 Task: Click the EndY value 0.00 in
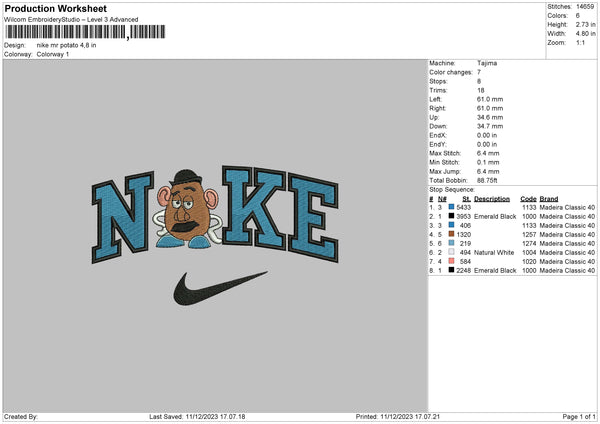click(x=487, y=144)
